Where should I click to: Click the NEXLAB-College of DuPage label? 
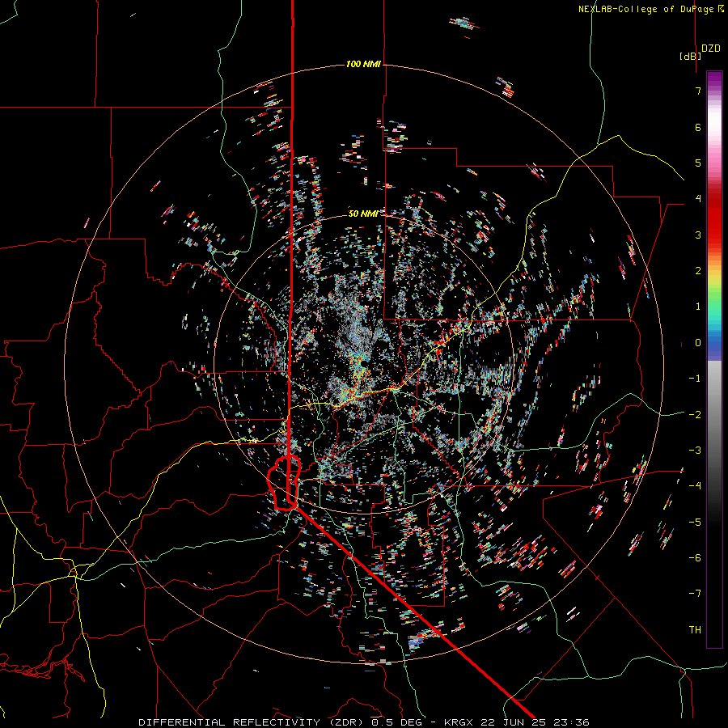click(x=650, y=9)
